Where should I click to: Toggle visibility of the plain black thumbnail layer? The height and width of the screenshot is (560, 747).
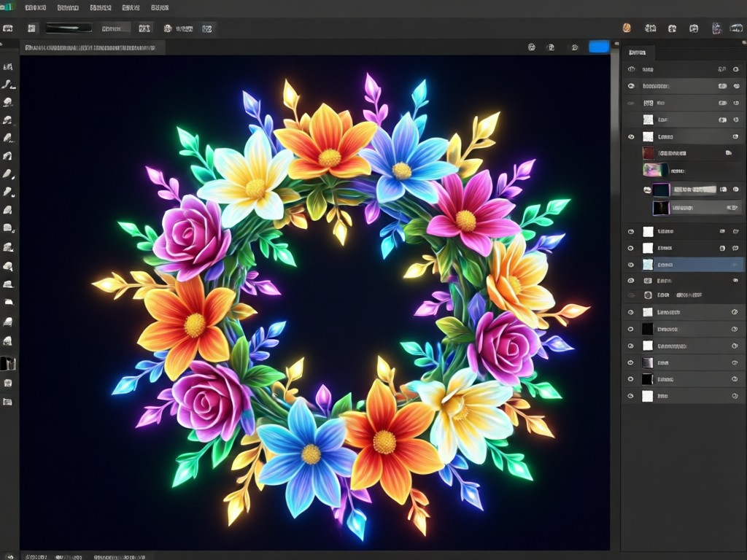(631, 329)
